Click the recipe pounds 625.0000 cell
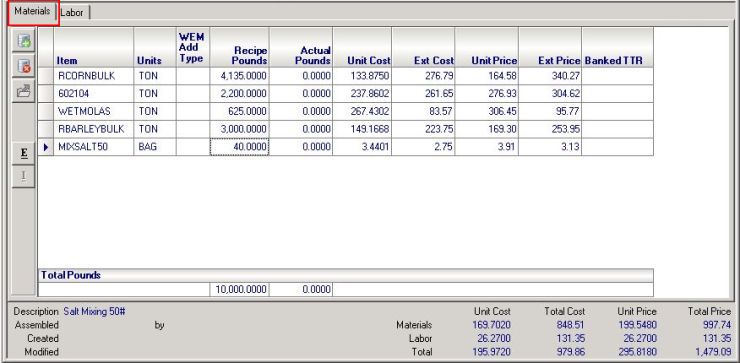Screen dimensions: 740x363 pos(239,111)
